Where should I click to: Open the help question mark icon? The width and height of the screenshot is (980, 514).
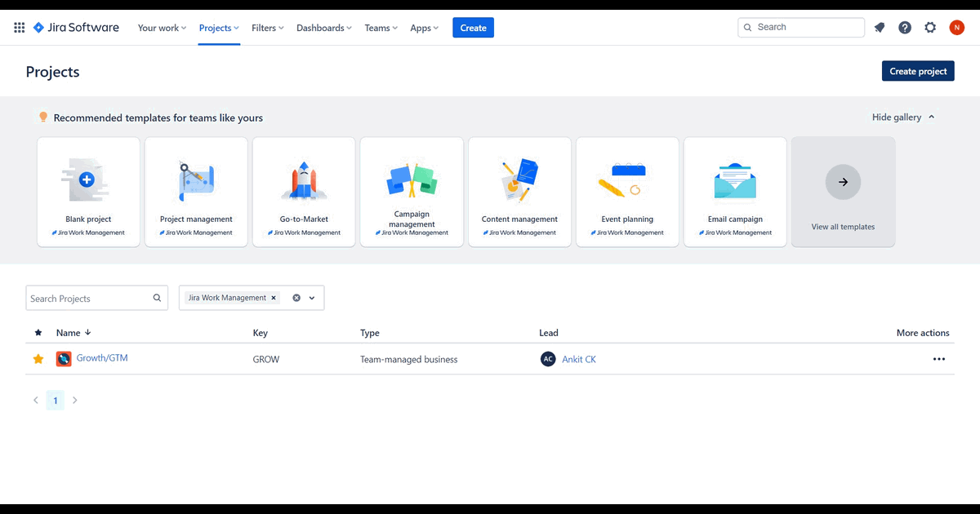tap(905, 28)
